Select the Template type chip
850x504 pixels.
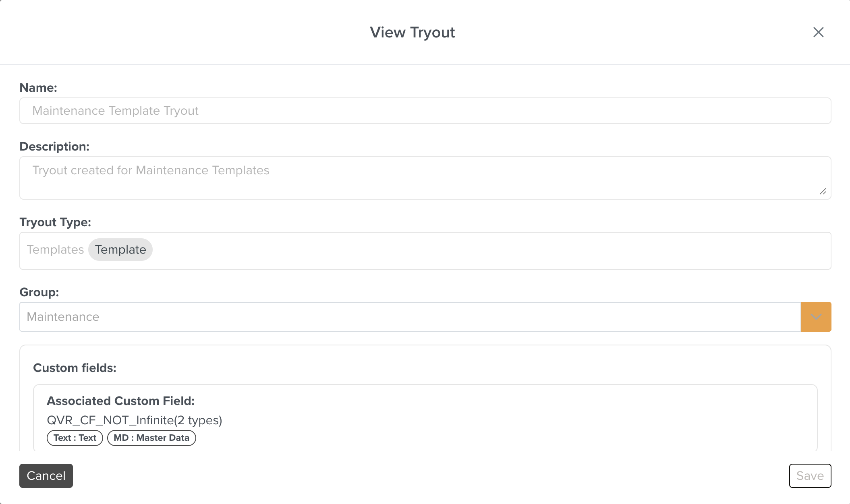tap(120, 250)
